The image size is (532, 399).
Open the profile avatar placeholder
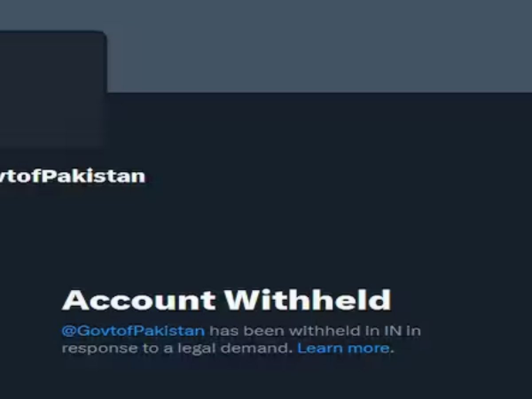pyautogui.click(x=53, y=89)
